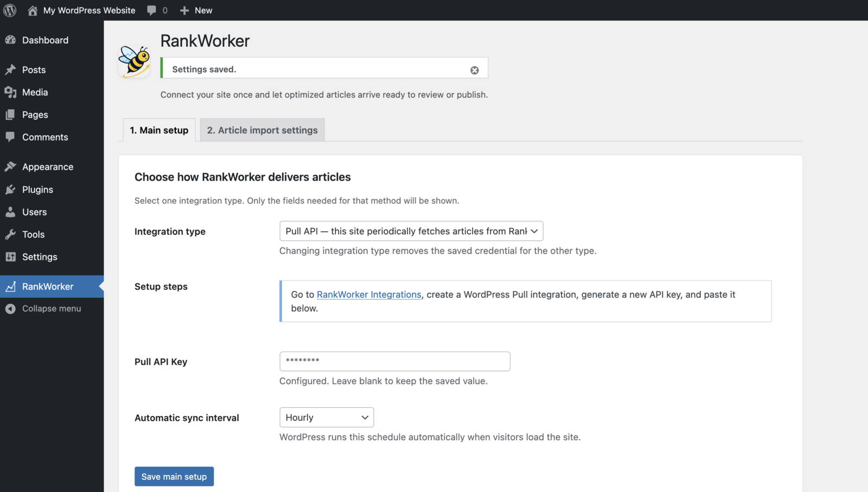Open the Integration type dropdown
Image resolution: width=868 pixels, height=492 pixels.
(x=411, y=231)
